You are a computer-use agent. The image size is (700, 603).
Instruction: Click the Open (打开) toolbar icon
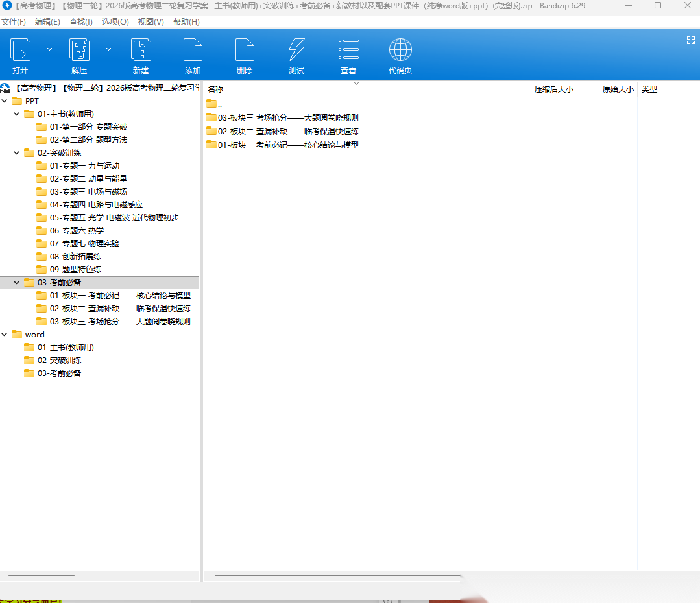pyautogui.click(x=20, y=51)
